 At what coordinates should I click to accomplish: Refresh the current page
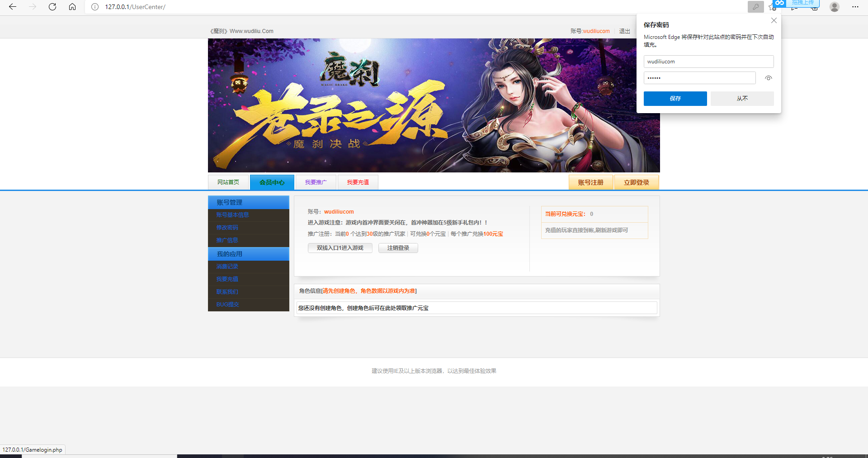pos(52,7)
